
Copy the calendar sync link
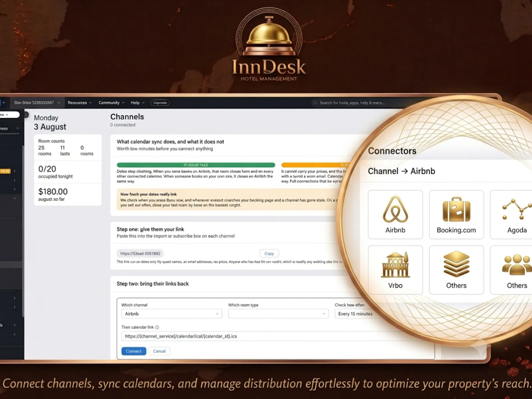[269, 253]
